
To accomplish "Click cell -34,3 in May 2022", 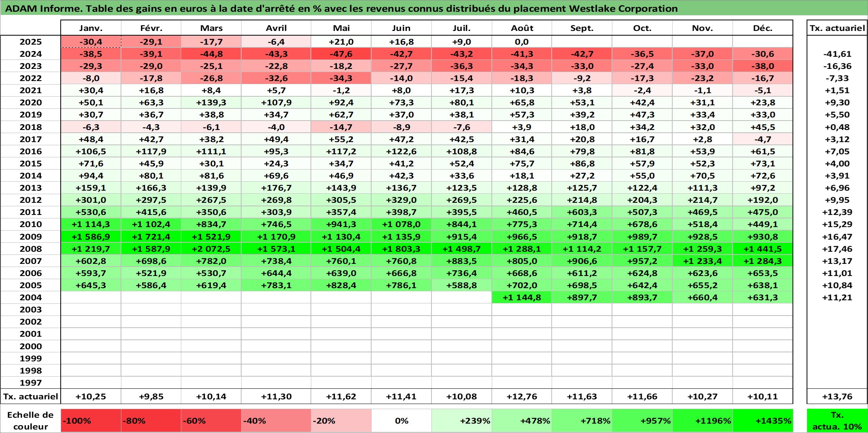I will (341, 78).
